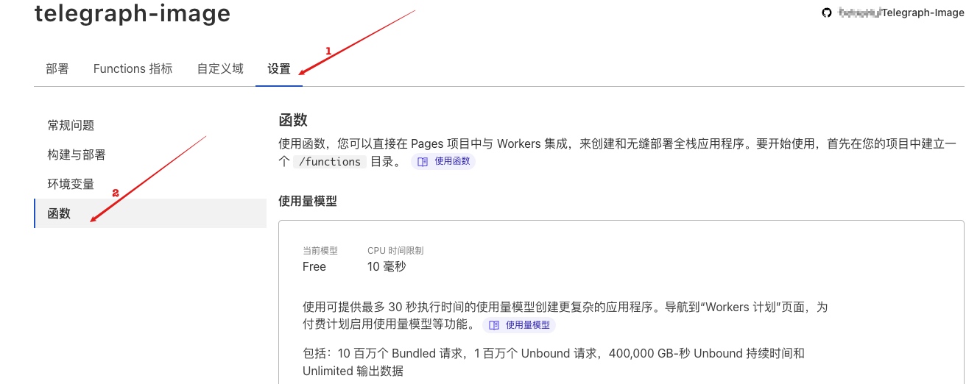Screen dimensions: 980x384
Task: Open 构建与部署 in the sidebar
Action: [77, 155]
